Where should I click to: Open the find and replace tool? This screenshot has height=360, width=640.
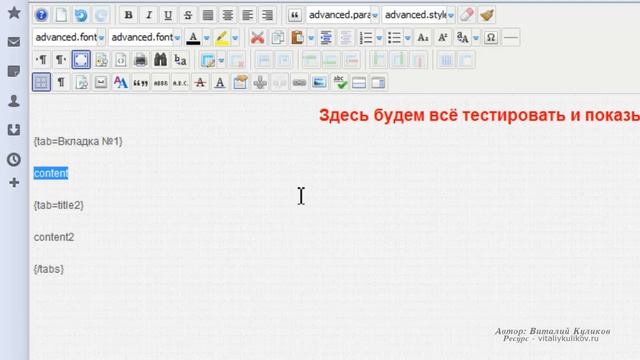180,60
